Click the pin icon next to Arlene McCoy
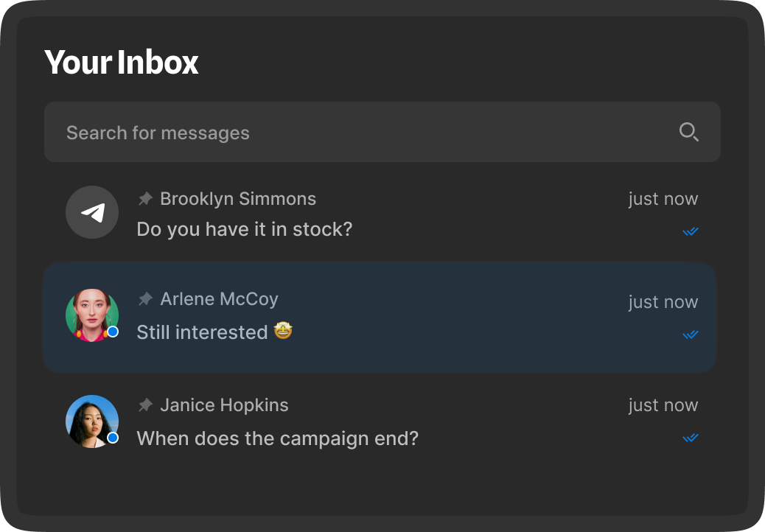This screenshot has width=765, height=532. click(144, 299)
